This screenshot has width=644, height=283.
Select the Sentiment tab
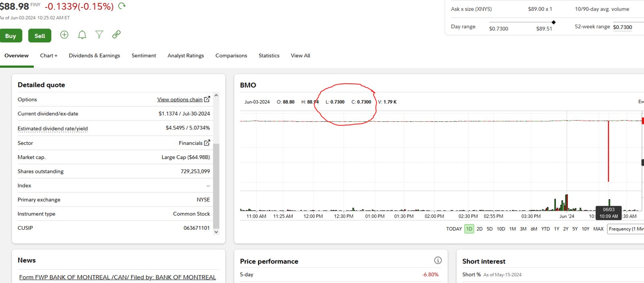(144, 56)
